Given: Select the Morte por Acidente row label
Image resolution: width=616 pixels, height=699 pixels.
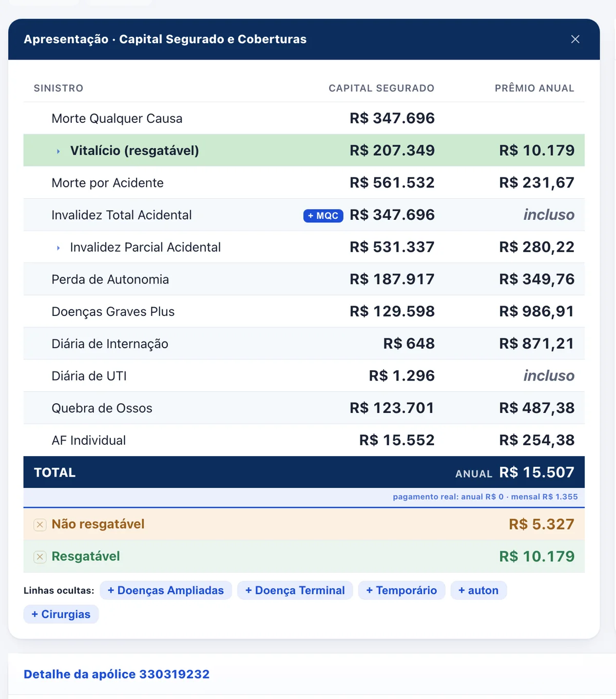Looking at the screenshot, I should [108, 183].
